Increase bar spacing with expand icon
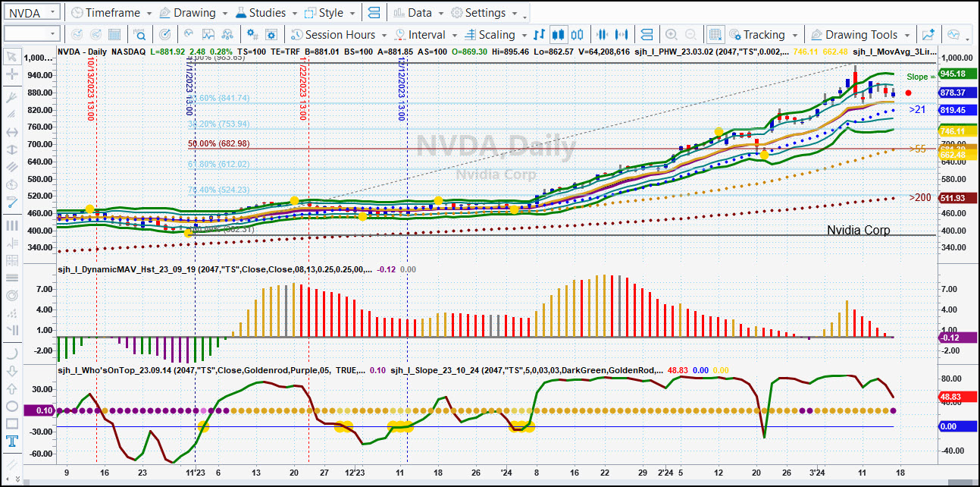The image size is (980, 487). 622,34
